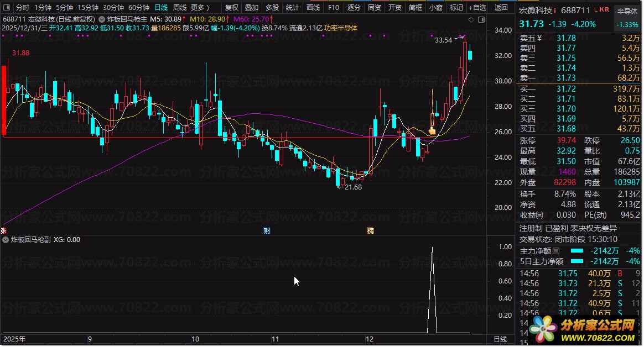
Task: Open the 统计 statistics tool
Action: pyautogui.click(x=293, y=7)
